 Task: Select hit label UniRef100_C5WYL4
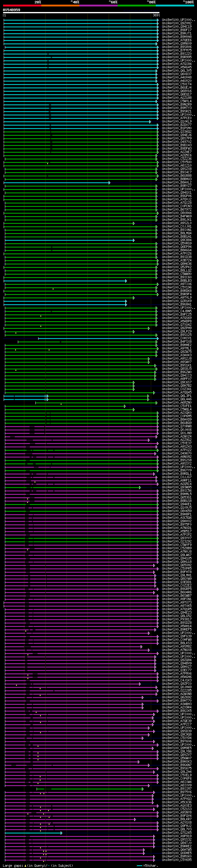pyautogui.click(x=177, y=101)
